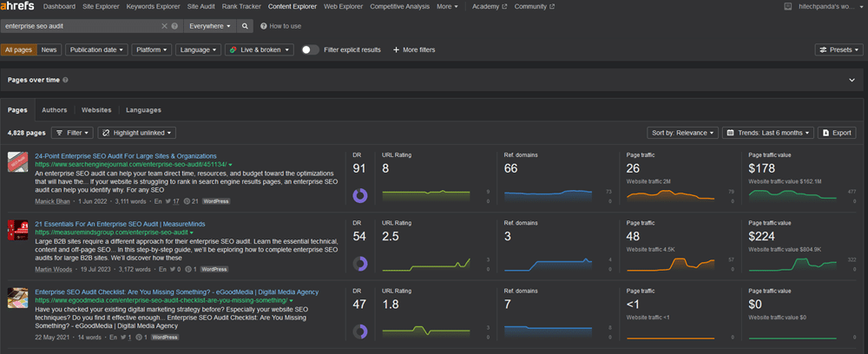Click the Export button
The width and height of the screenshot is (868, 354).
click(837, 133)
